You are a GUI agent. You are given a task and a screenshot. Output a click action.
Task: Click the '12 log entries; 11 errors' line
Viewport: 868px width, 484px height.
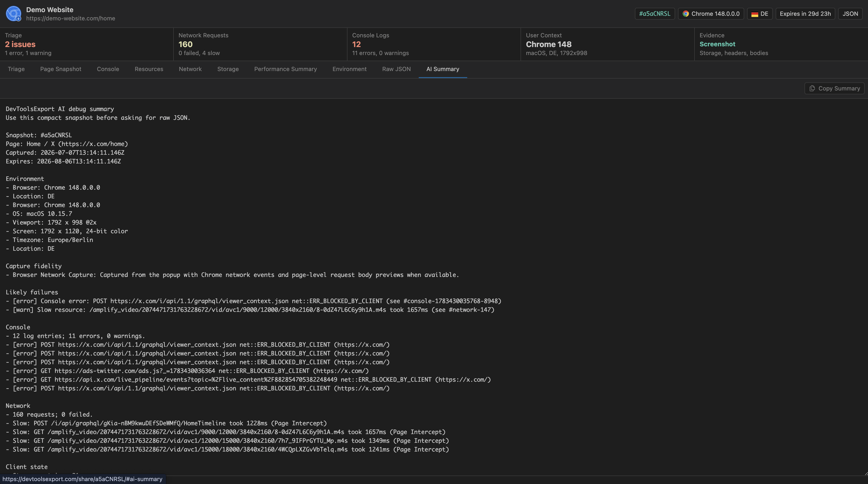(x=75, y=336)
